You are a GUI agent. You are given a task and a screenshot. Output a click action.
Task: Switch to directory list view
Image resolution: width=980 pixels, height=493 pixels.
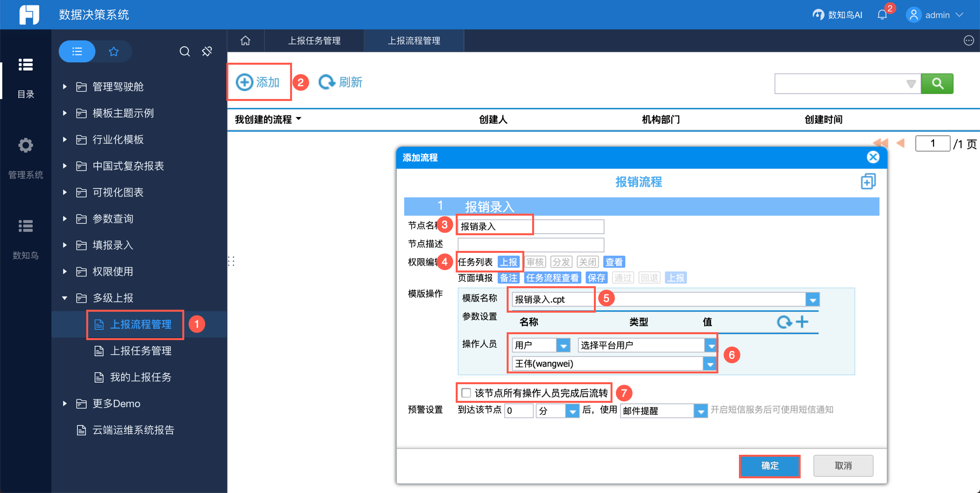point(77,51)
